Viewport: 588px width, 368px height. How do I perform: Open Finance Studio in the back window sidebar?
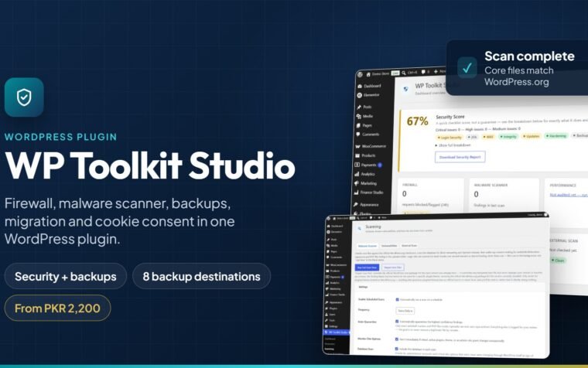[368, 193]
